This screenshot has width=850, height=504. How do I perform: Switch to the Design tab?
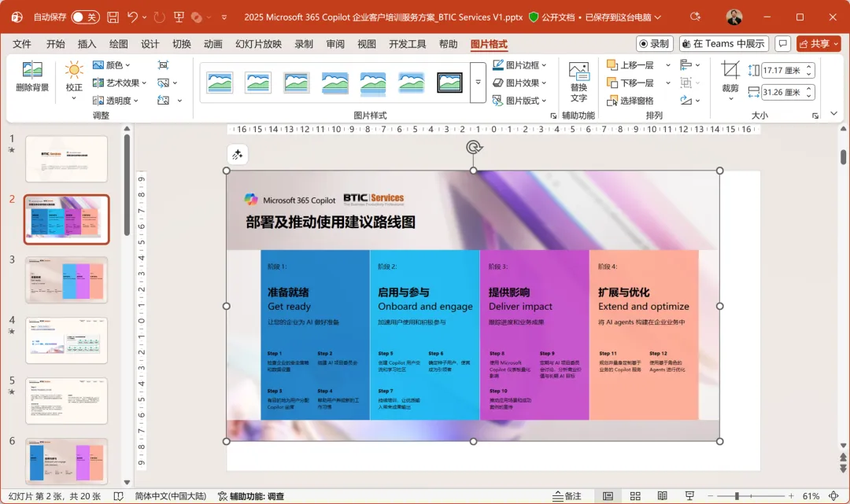click(x=150, y=44)
